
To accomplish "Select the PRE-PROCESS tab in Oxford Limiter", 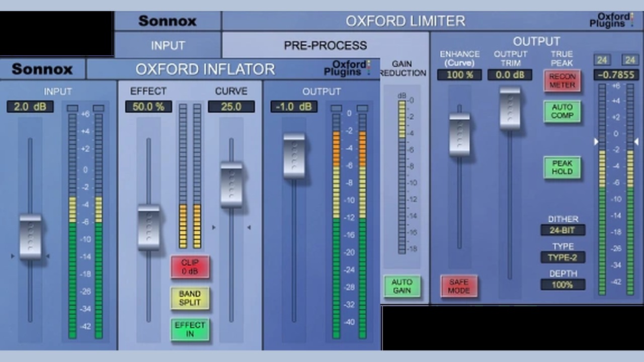I will point(325,45).
